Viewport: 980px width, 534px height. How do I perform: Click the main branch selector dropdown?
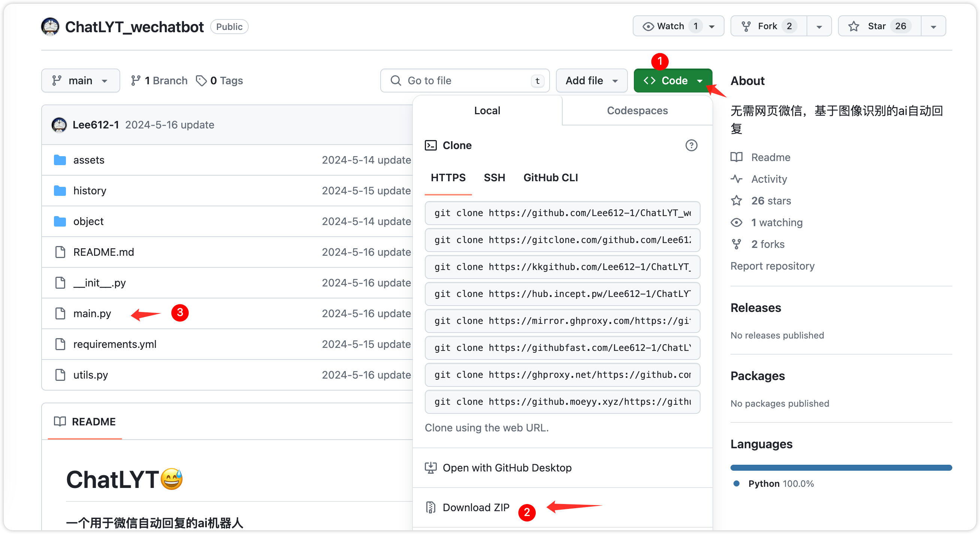point(78,80)
